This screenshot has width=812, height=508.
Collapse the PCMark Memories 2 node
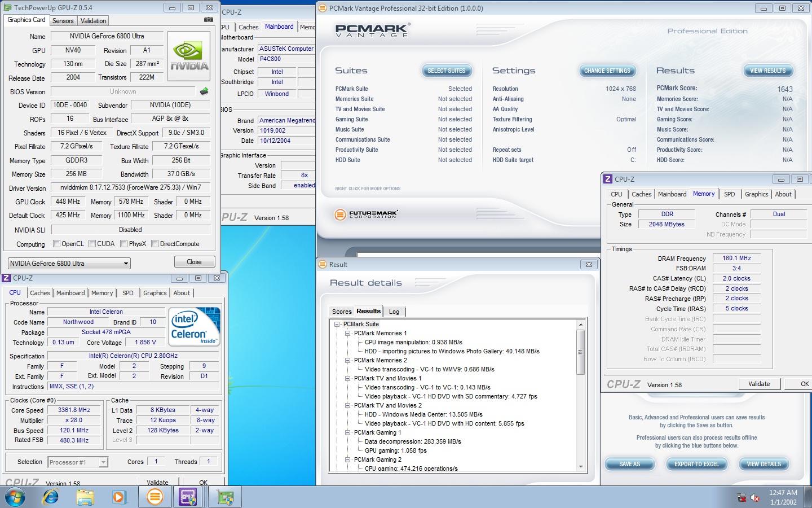point(348,360)
